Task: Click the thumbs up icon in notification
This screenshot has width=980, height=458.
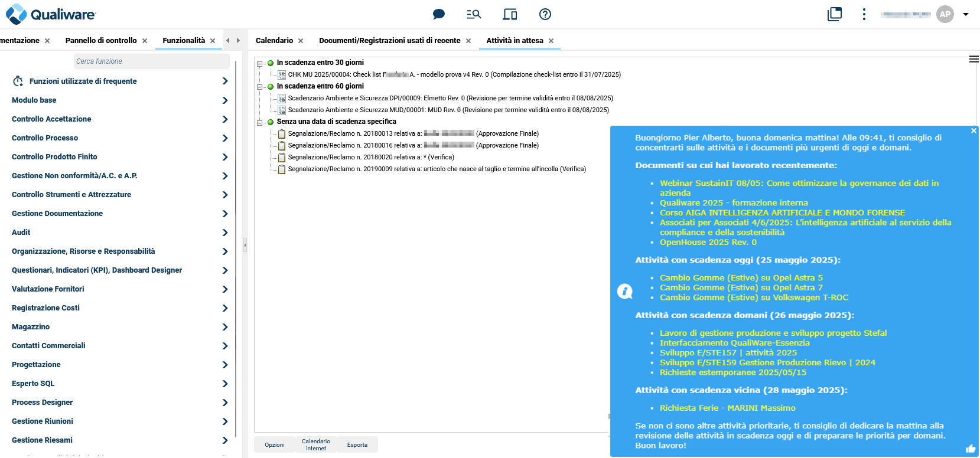Action: point(971,449)
